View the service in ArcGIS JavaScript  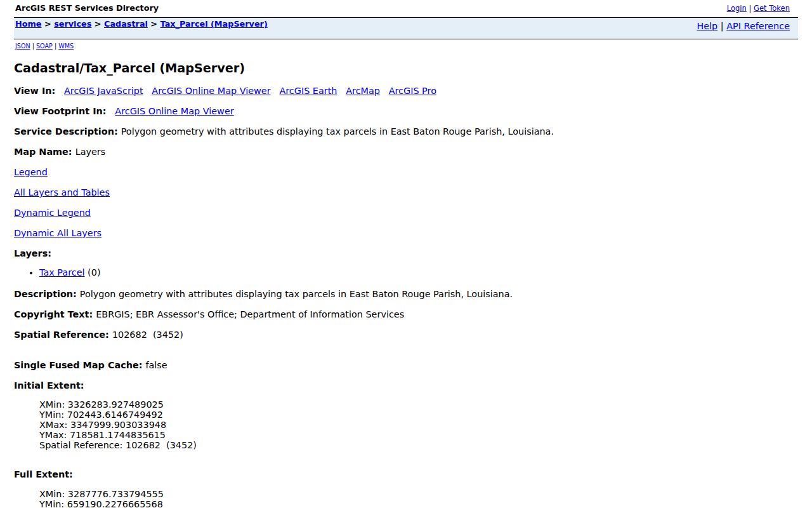tap(103, 91)
